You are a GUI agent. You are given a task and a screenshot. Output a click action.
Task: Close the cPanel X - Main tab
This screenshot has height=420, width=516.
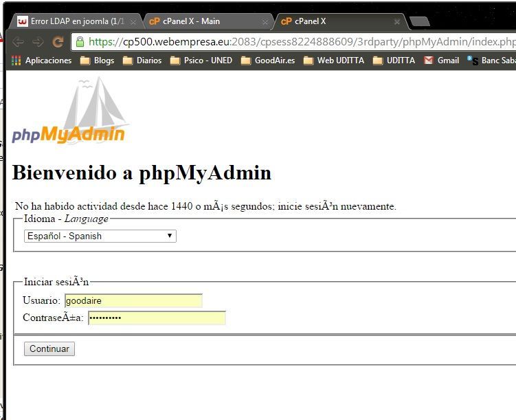click(265, 22)
